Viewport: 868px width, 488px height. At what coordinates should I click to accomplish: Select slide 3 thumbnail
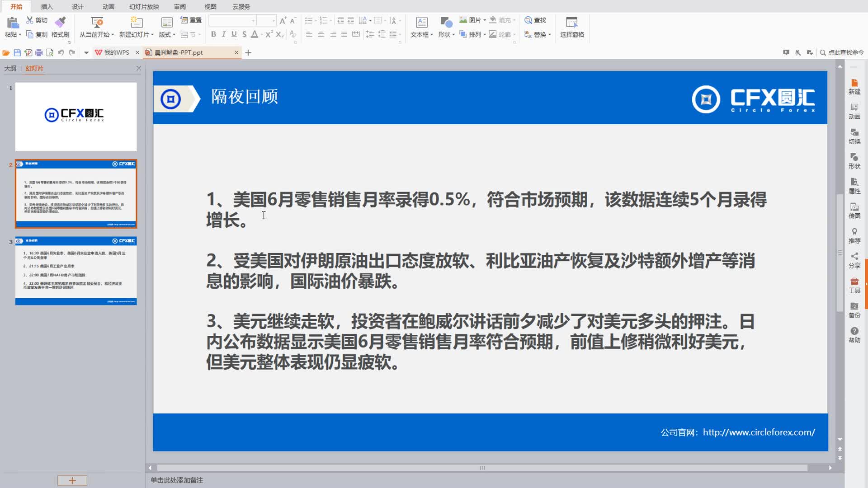76,271
